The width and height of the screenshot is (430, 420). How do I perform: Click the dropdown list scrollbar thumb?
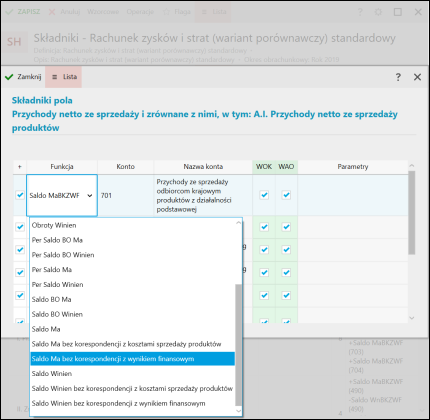click(x=238, y=345)
